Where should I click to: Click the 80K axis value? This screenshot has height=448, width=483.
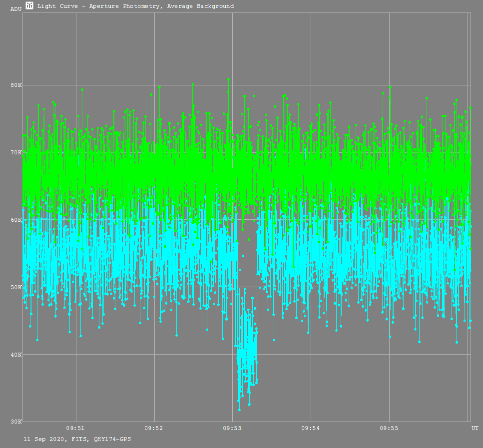(16, 85)
